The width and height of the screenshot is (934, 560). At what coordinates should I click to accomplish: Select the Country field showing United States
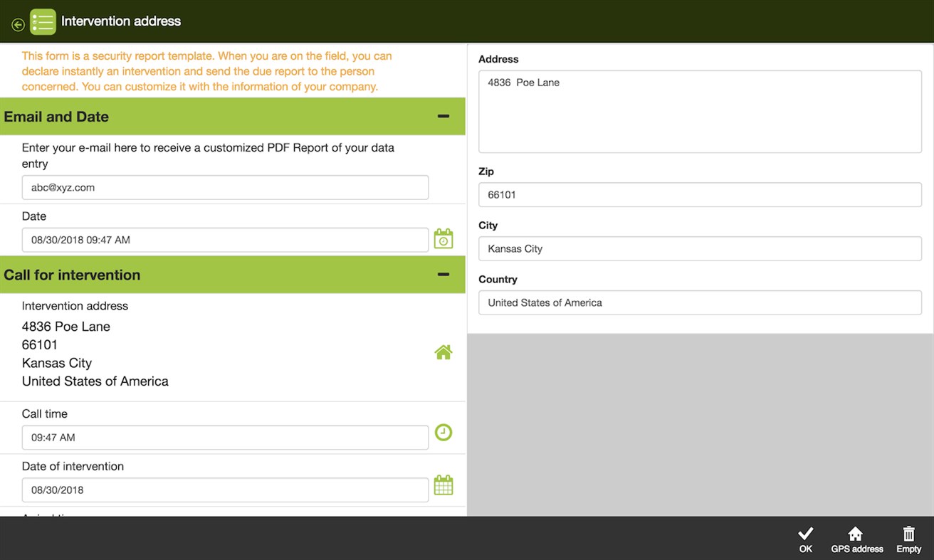pyautogui.click(x=700, y=302)
